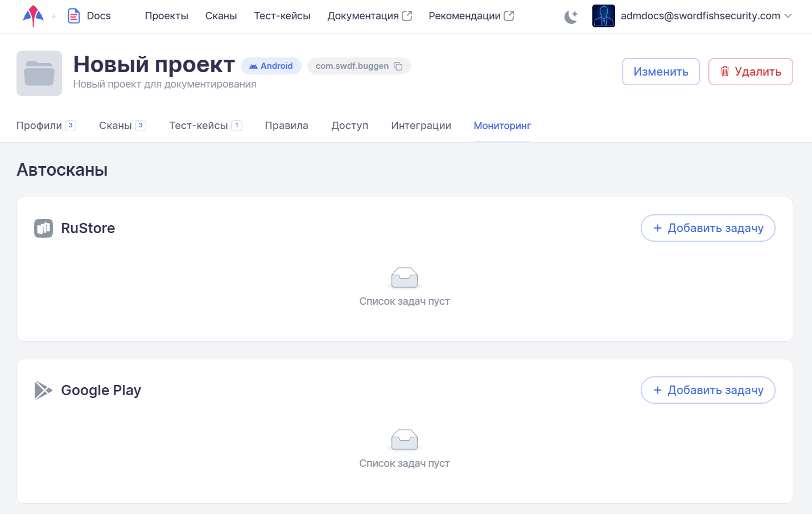This screenshot has height=514, width=812.
Task: Click the Google Play store icon
Action: (x=43, y=390)
